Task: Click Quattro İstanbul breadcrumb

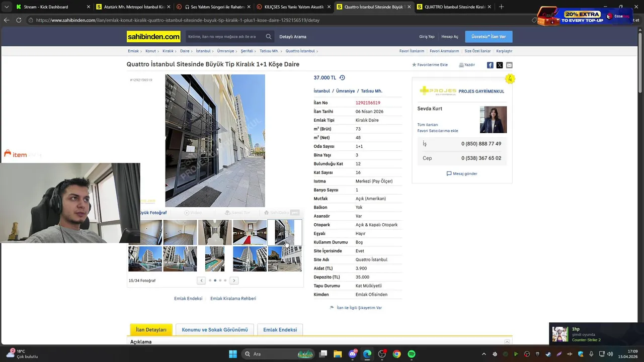Action: (300, 51)
